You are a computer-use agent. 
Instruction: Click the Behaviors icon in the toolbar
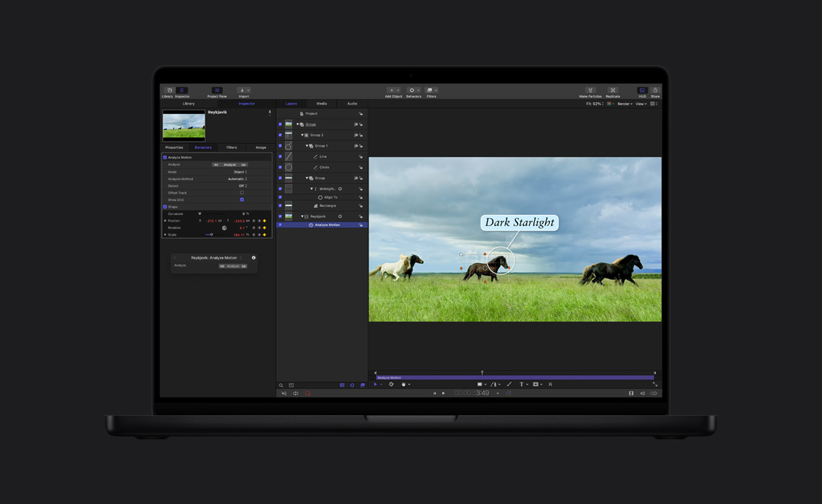(x=412, y=90)
